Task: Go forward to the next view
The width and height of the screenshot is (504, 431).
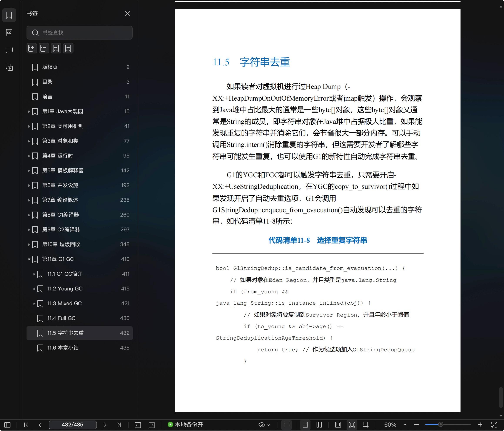Action: tap(152, 425)
